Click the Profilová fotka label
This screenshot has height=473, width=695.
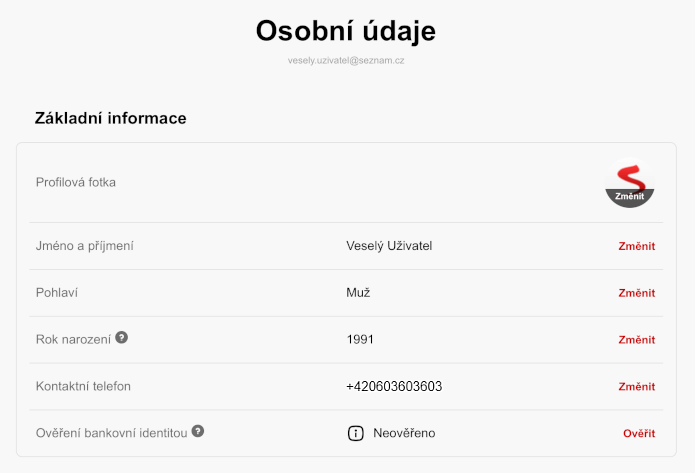point(76,182)
